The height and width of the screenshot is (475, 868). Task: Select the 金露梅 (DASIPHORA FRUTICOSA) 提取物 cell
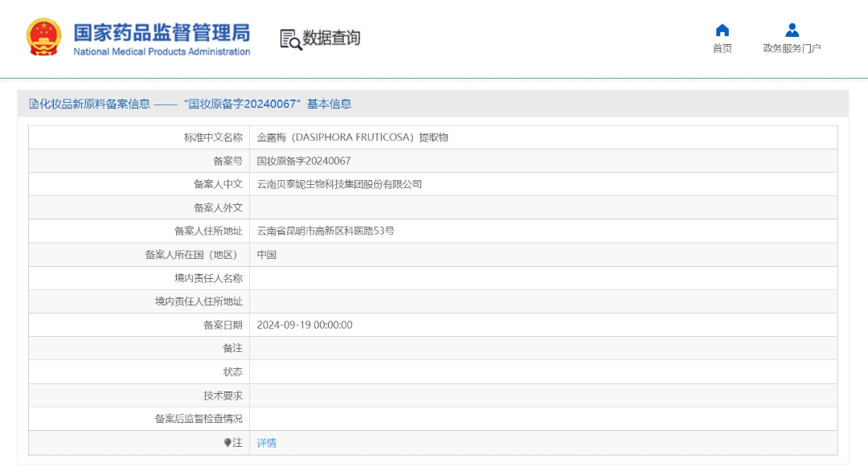tap(352, 137)
